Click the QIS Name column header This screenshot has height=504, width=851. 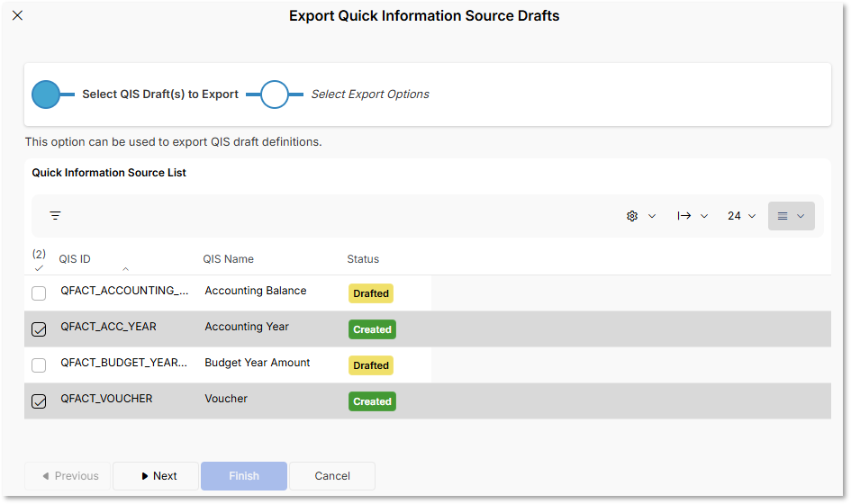[228, 259]
